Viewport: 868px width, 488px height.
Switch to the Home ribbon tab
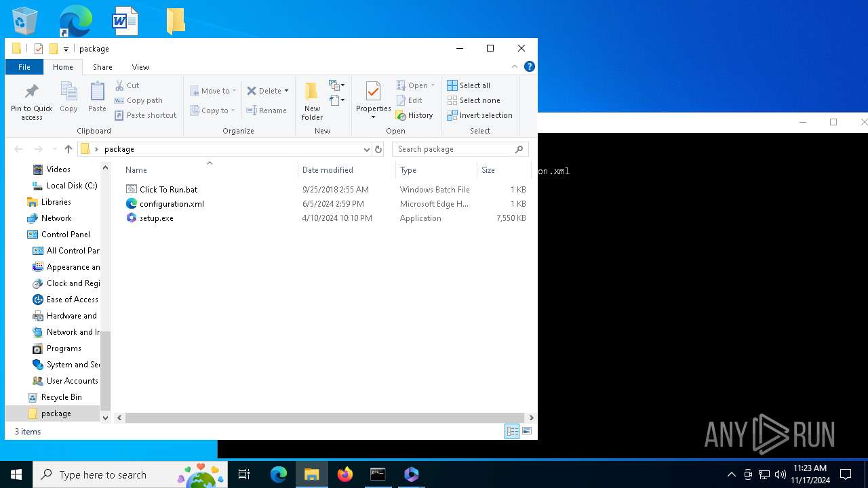click(63, 67)
